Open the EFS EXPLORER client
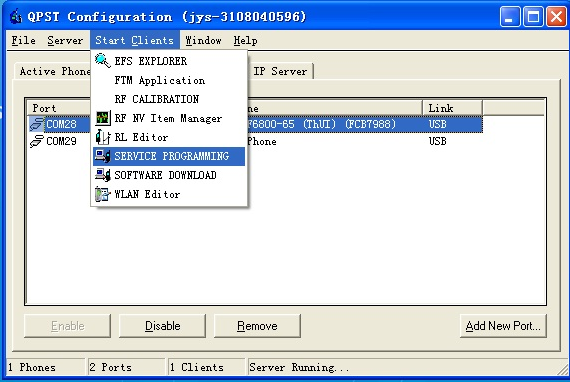 pos(169,61)
